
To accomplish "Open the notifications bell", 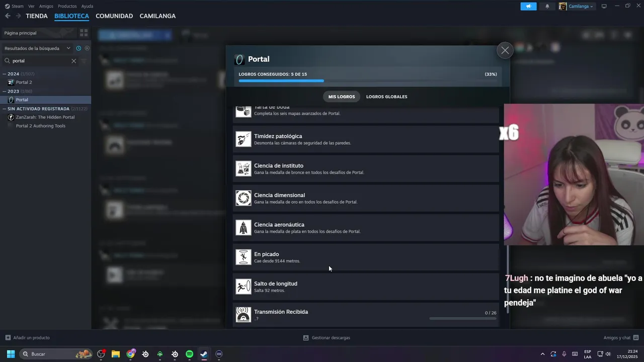I will click(x=547, y=6).
